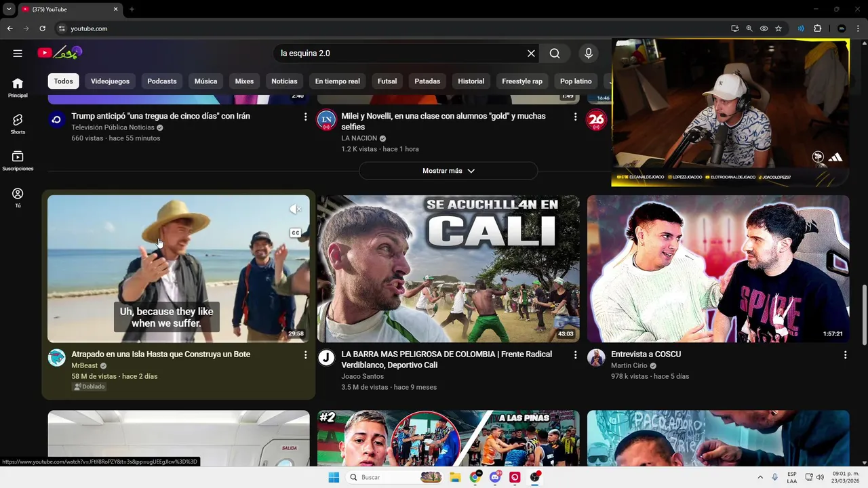This screenshot has width=868, height=488.
Task: Open MrBeast channel avatar
Action: point(56,358)
